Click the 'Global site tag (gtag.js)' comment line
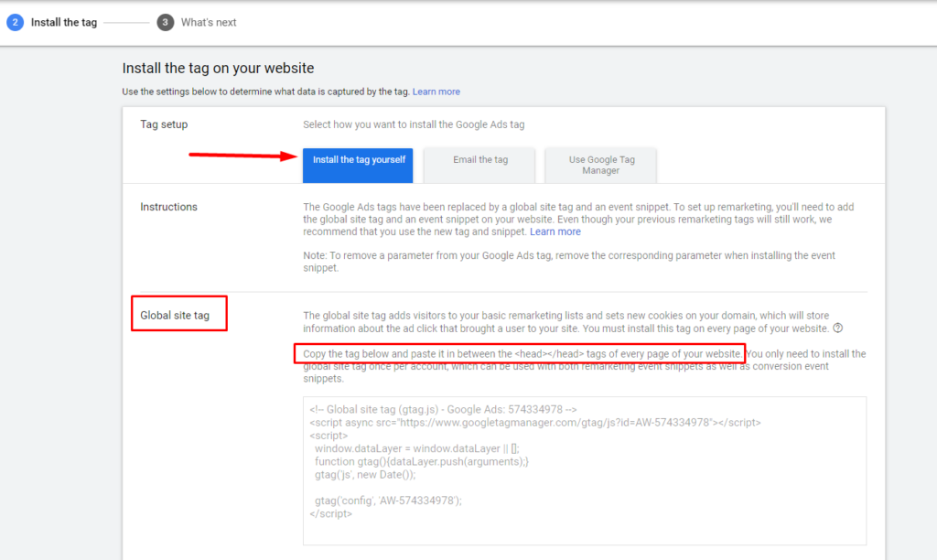 [443, 409]
